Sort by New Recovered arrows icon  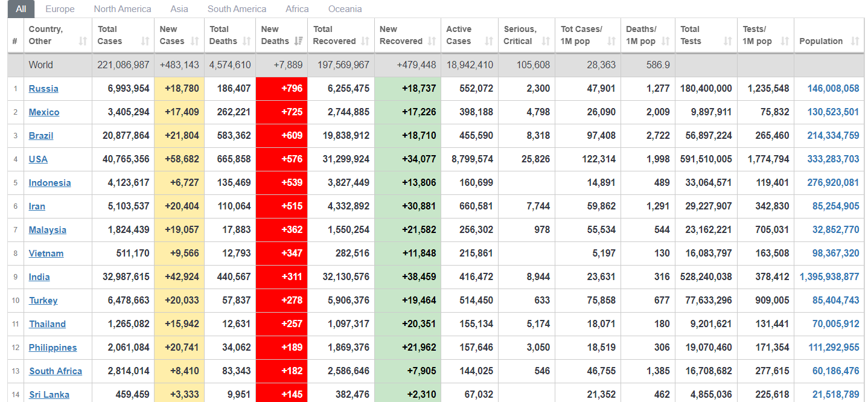coord(432,42)
